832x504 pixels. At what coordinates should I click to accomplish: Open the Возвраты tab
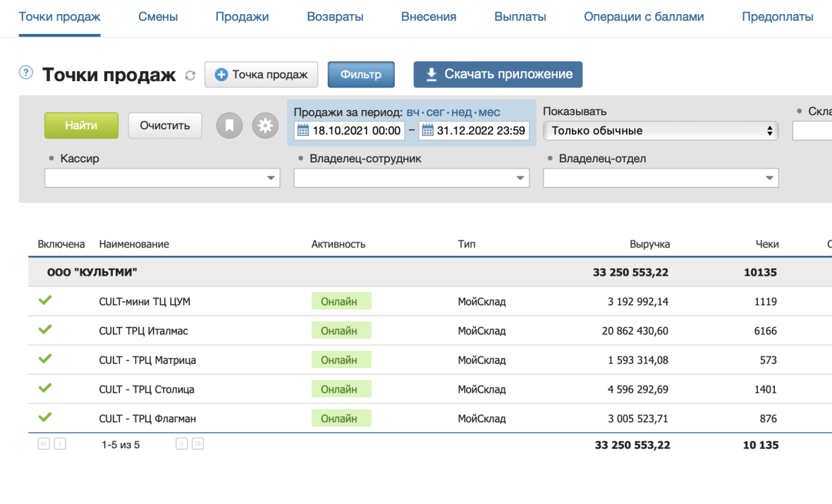click(x=335, y=17)
